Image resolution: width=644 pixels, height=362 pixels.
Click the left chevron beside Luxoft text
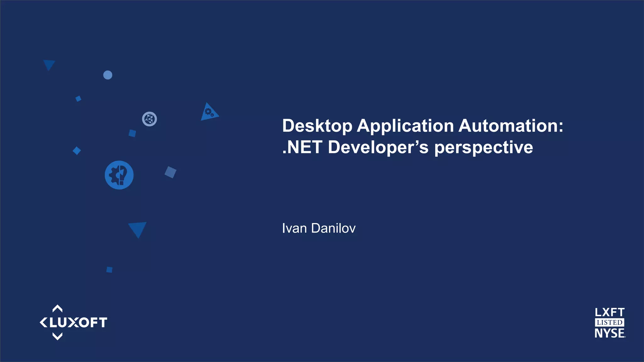click(x=43, y=322)
